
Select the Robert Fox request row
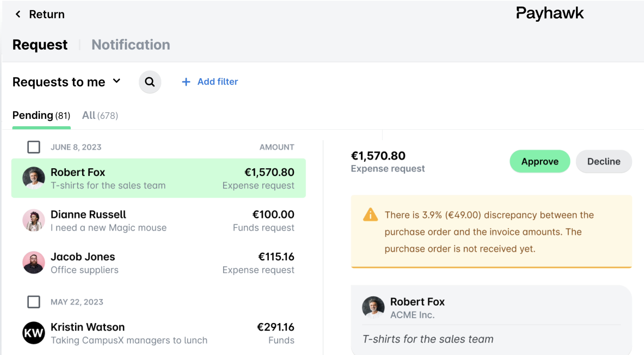158,178
